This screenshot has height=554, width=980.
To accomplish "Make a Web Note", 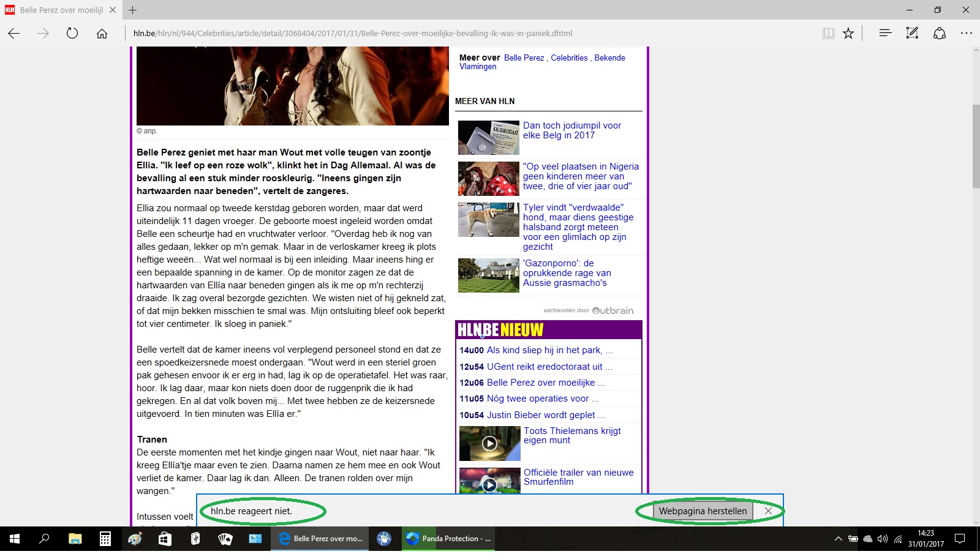I will [x=912, y=33].
